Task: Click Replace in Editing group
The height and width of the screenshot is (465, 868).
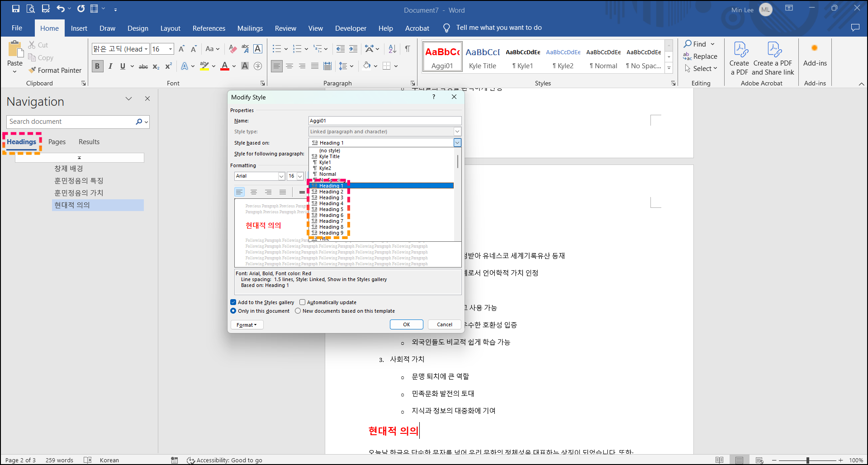Action: (700, 56)
